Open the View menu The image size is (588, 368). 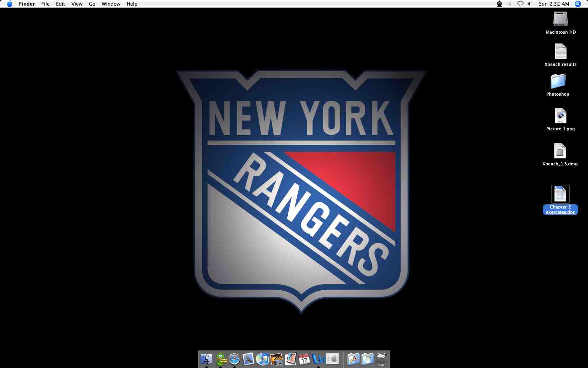[x=77, y=4]
